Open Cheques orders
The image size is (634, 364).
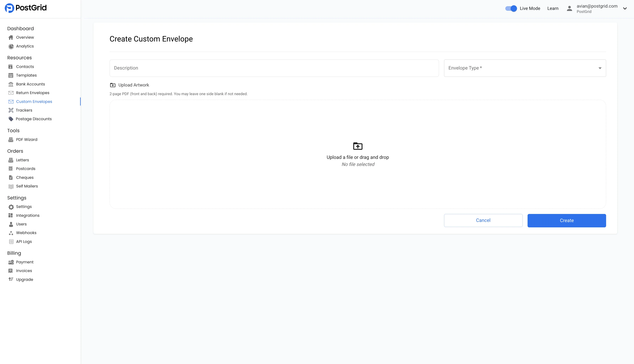tap(25, 178)
